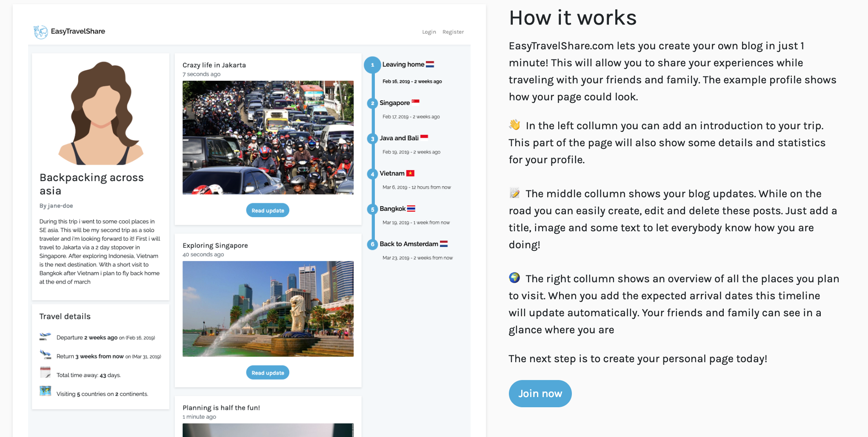Click the Jakarta traffic photo

(x=268, y=138)
